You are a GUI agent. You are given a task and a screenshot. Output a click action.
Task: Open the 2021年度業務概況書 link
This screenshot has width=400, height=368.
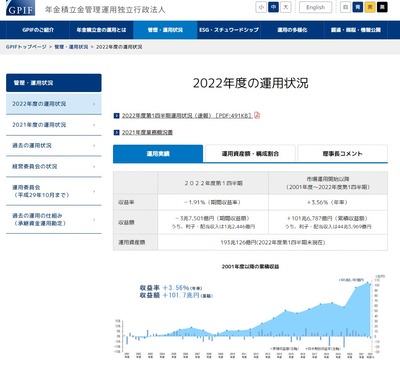147,133
